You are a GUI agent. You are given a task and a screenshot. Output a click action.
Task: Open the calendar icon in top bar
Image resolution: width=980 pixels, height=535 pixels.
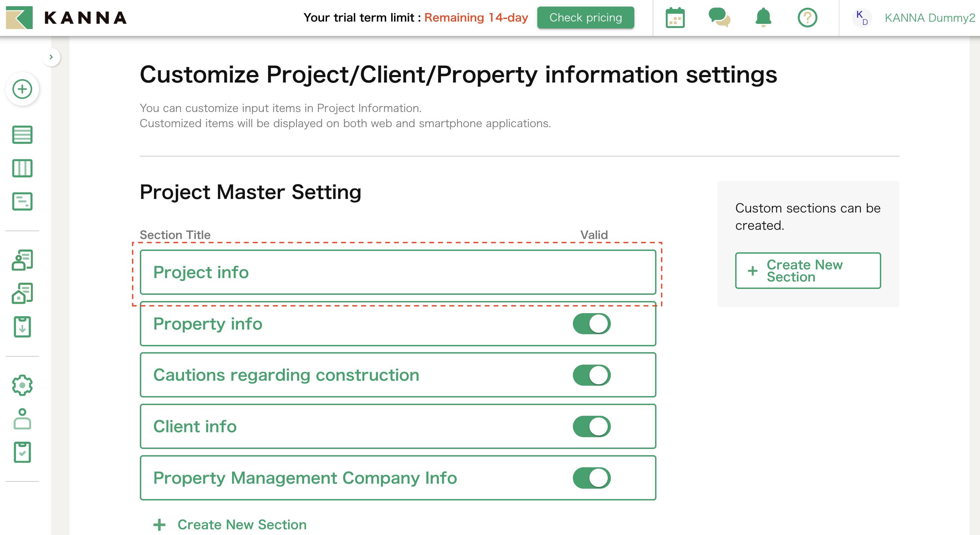[675, 18]
